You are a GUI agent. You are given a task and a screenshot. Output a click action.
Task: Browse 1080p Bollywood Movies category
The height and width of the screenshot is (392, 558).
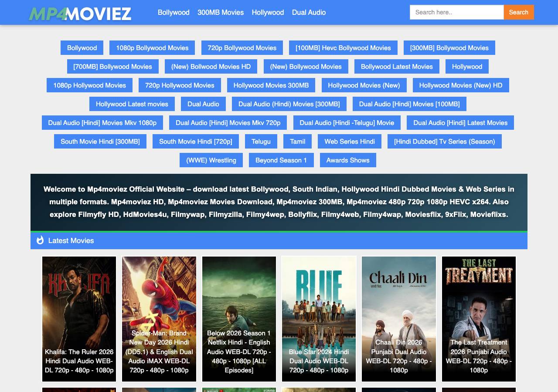(152, 48)
